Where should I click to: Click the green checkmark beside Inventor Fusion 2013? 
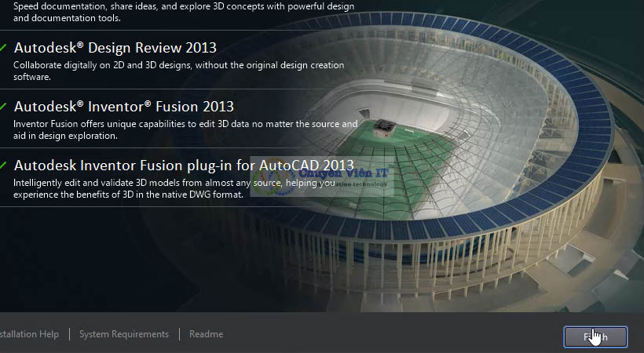tap(3, 107)
